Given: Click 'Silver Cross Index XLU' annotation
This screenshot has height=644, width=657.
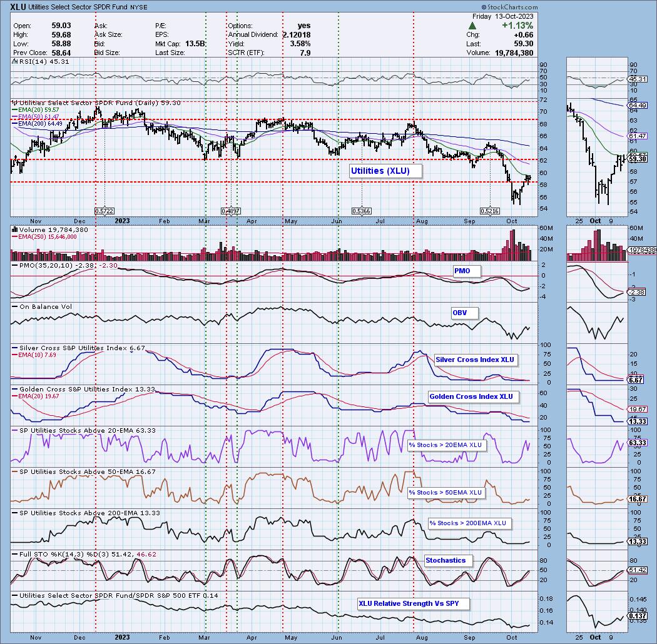Looking at the screenshot, I should pos(475,360).
